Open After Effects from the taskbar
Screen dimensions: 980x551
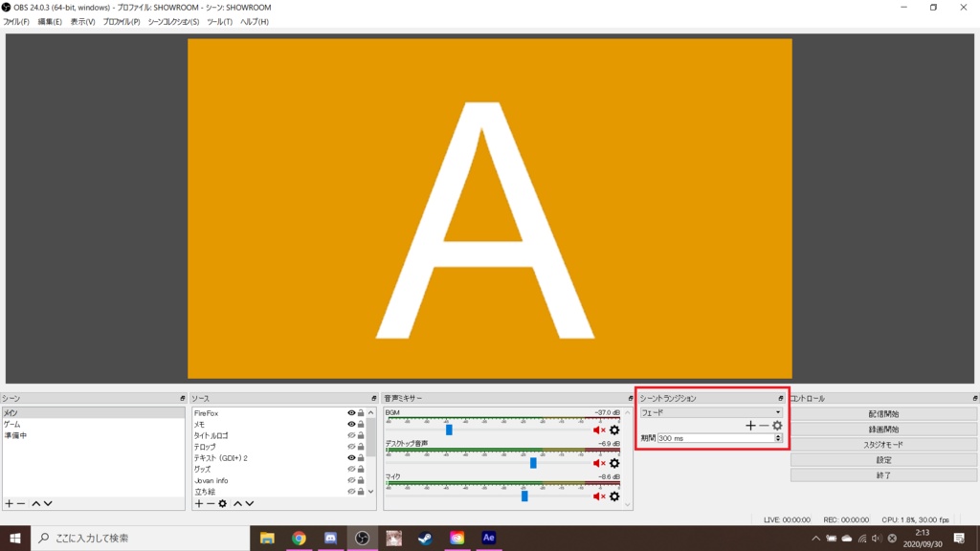(x=489, y=538)
